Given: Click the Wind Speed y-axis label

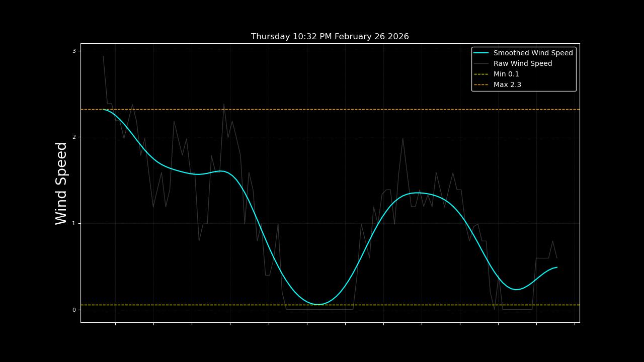Looking at the screenshot, I should point(61,183).
